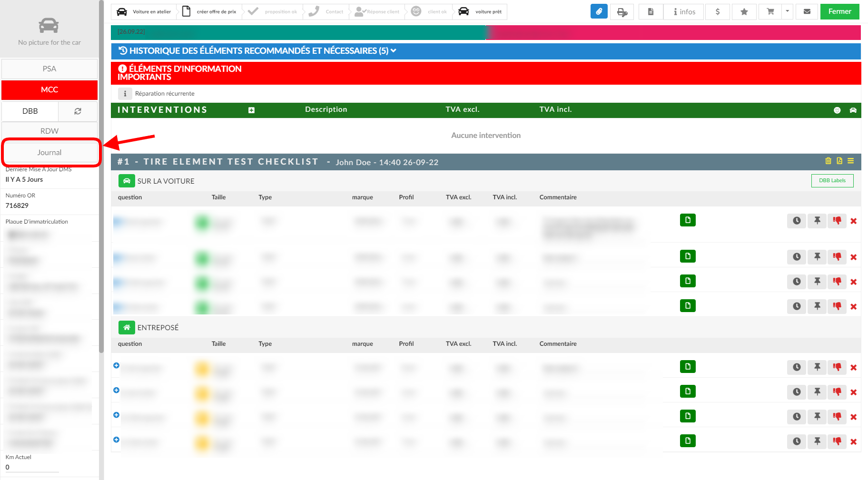The height and width of the screenshot is (480, 868).
Task: Click pin icon in last ENTREPOSÉ row
Action: tap(817, 441)
